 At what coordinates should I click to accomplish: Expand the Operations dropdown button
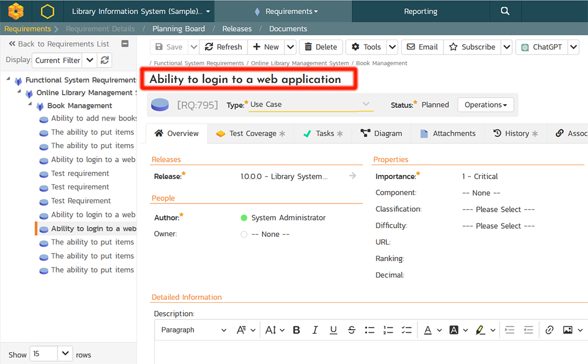[485, 105]
